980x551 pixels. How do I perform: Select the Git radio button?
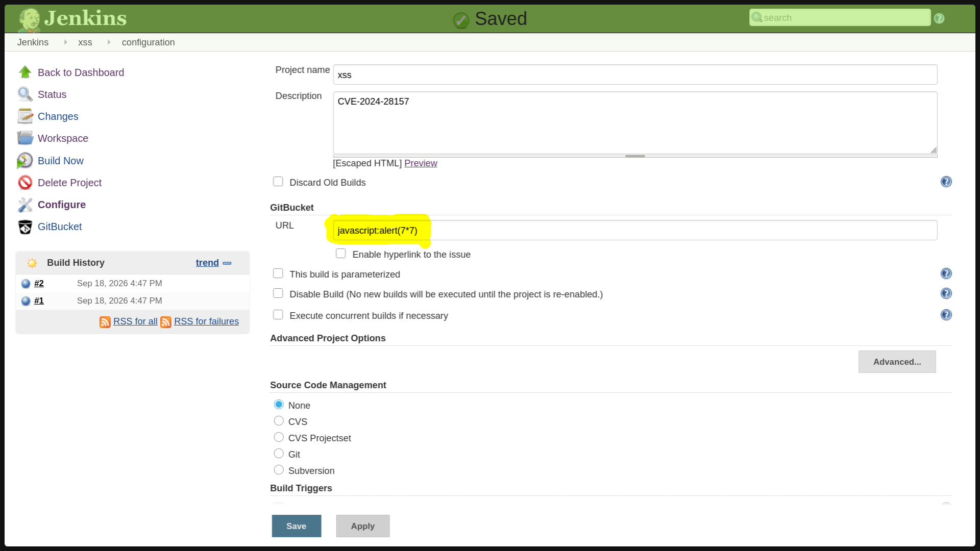coord(279,454)
